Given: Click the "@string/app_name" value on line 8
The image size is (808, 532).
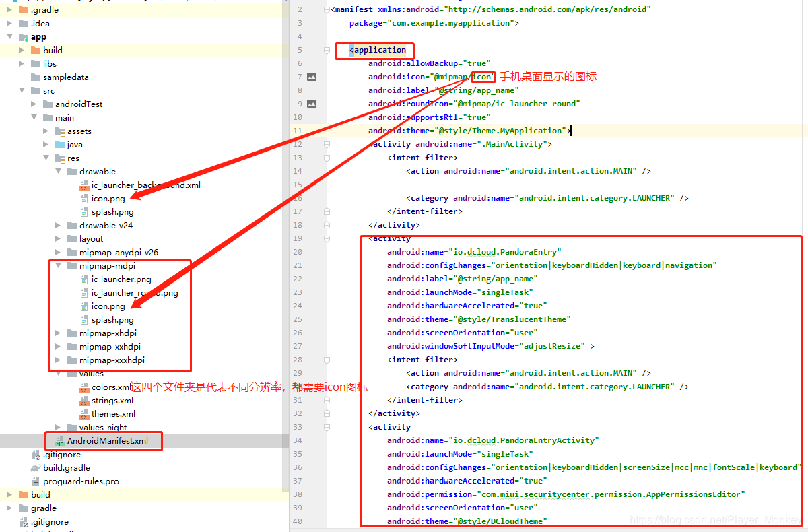Looking at the screenshot, I should (x=477, y=90).
